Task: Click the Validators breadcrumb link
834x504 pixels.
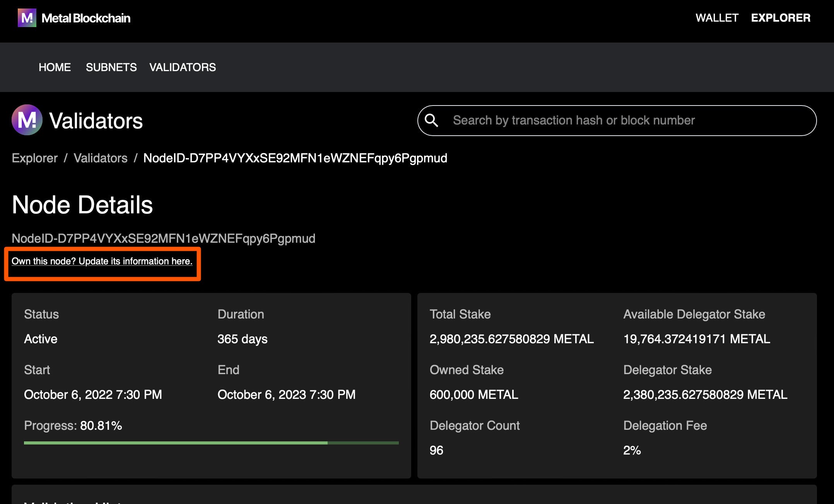Action: pyautogui.click(x=100, y=158)
